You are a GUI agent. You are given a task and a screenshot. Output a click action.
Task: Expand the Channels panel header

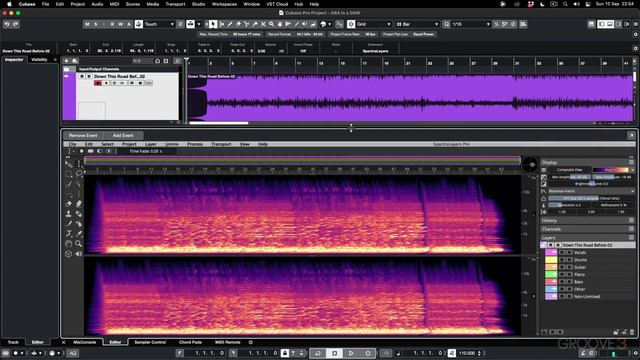[587, 229]
